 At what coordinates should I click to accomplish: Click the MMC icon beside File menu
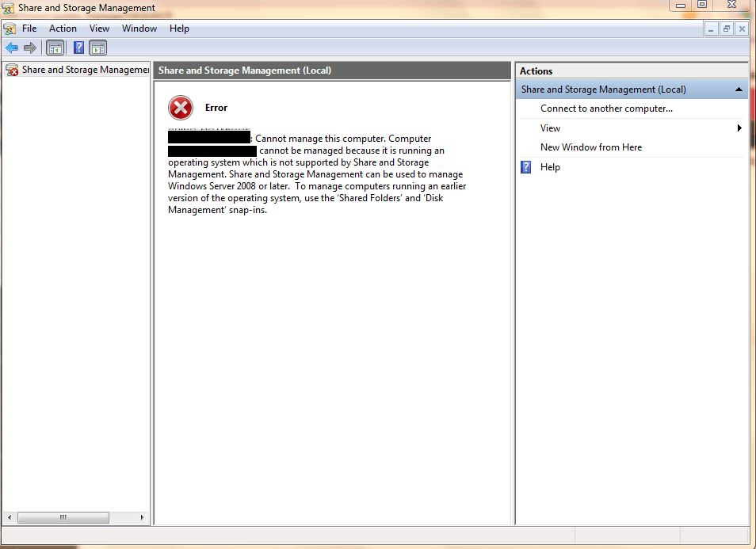pyautogui.click(x=10, y=29)
